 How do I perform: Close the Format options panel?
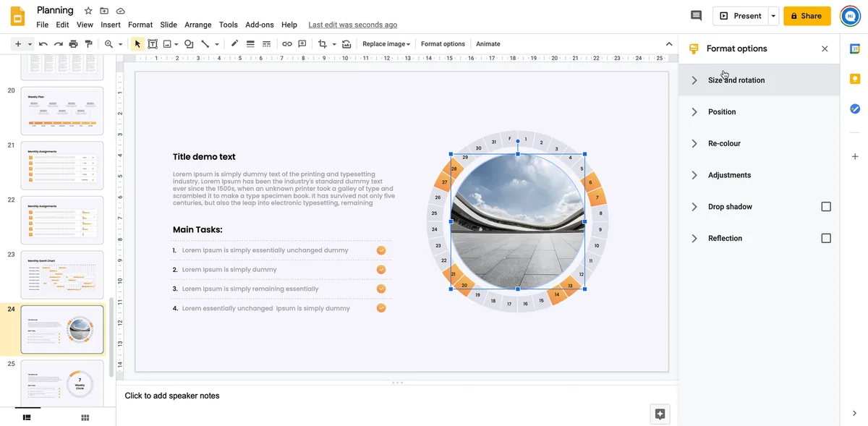pos(825,48)
